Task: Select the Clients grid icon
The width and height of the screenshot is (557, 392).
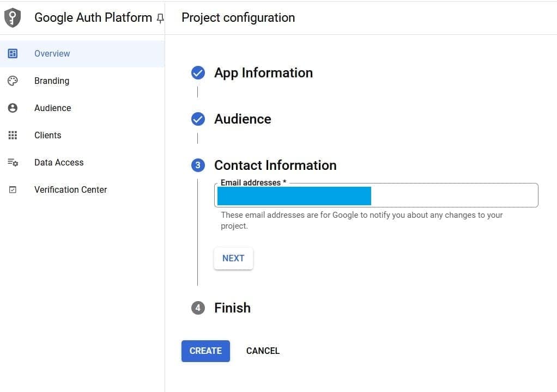Action: tap(13, 135)
